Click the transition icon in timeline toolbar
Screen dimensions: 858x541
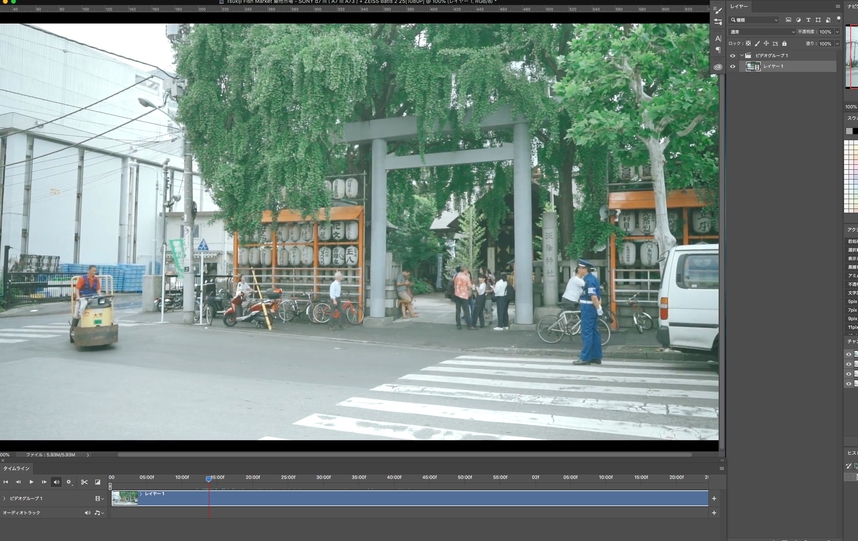coord(97,482)
